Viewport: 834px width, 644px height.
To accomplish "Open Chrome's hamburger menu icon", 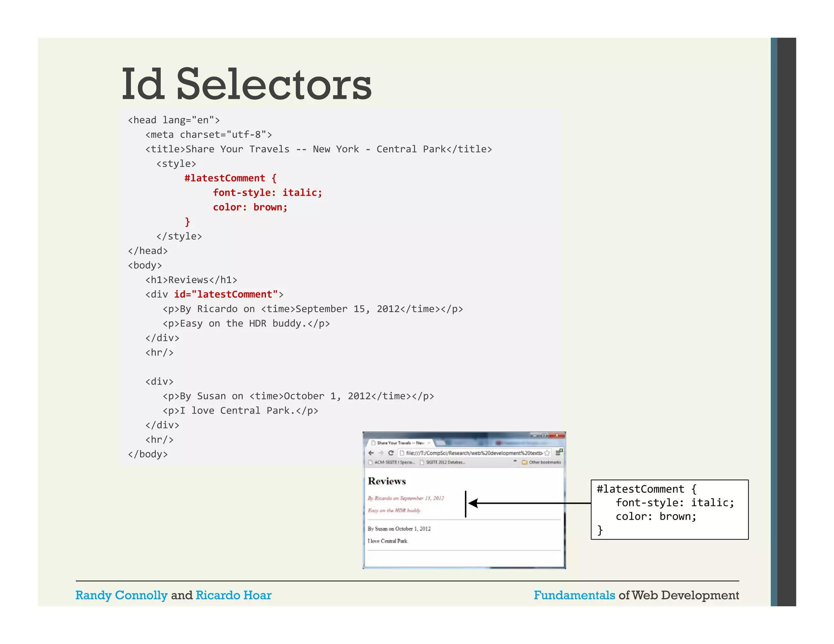I will point(559,452).
